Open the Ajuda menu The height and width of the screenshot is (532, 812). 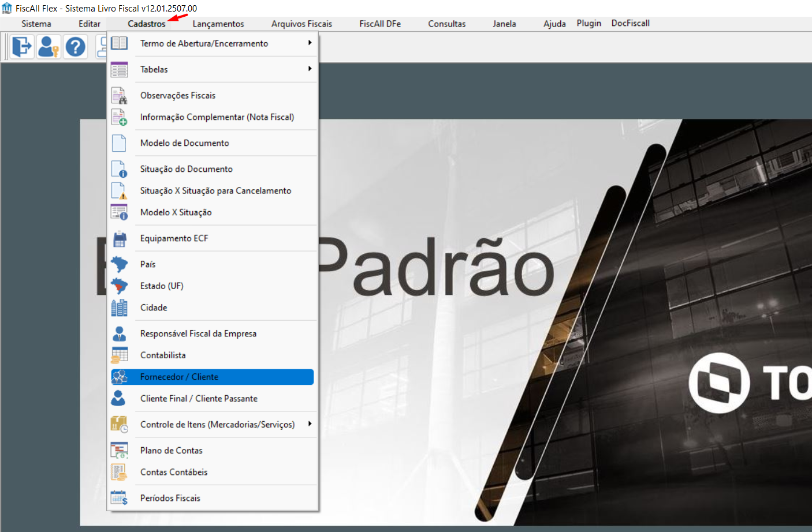point(554,24)
